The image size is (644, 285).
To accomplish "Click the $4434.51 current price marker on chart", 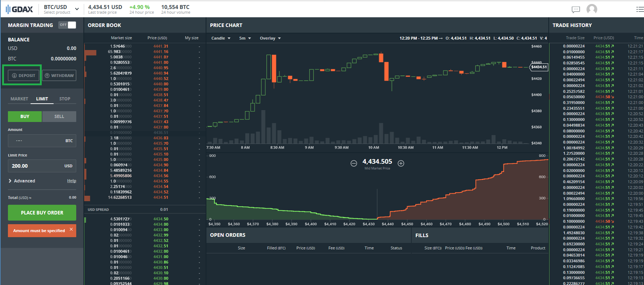I will [x=539, y=67].
